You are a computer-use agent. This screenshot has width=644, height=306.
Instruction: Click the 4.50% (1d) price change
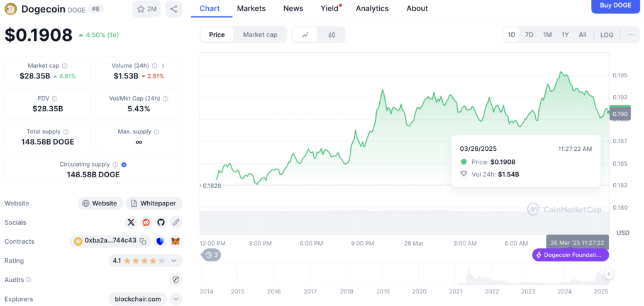[99, 35]
